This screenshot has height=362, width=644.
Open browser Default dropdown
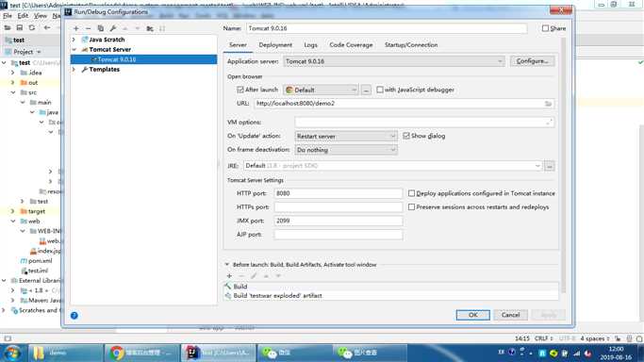click(x=322, y=90)
